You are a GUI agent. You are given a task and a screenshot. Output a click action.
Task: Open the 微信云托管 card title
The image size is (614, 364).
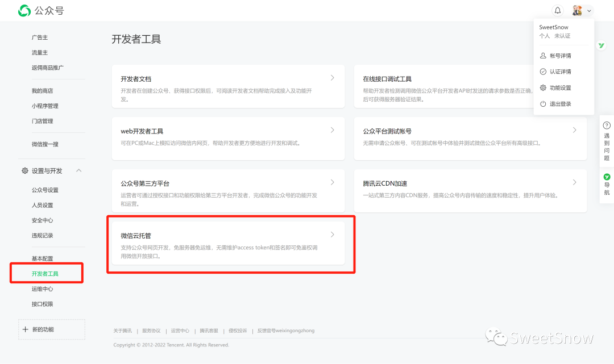point(136,236)
